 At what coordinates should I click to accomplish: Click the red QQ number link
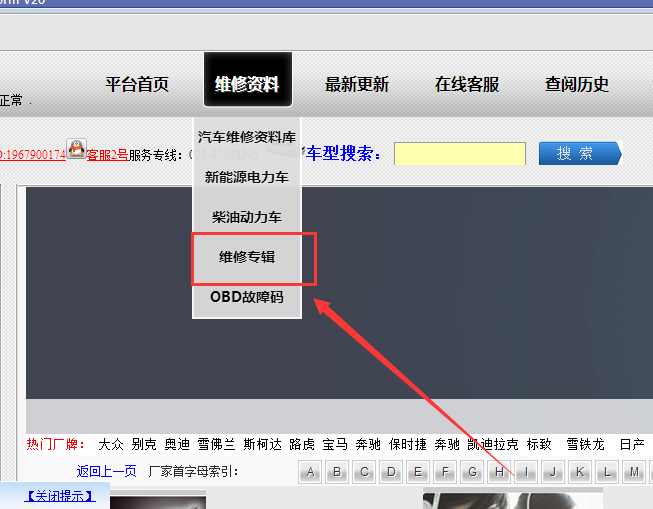pyautogui.click(x=33, y=155)
